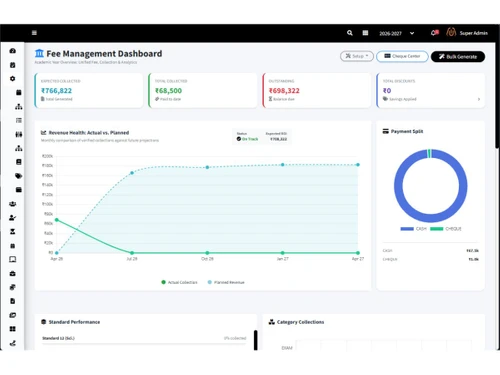Image resolution: width=500 pixels, height=375 pixels.
Task: Expand the Total Discounts card chevron
Action: click(479, 99)
